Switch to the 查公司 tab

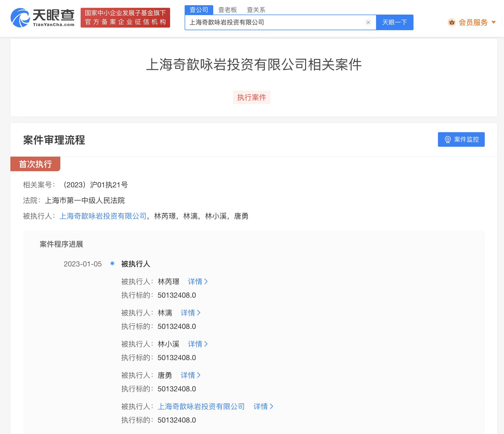199,10
